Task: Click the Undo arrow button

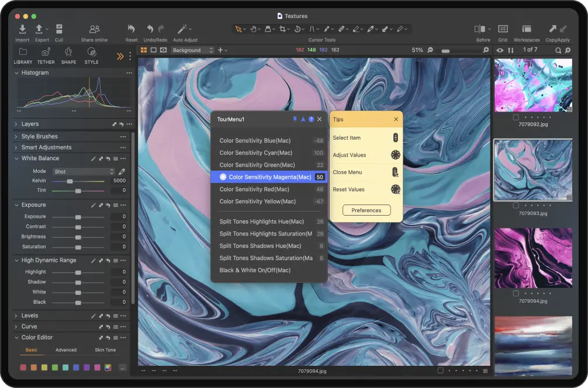Action: pos(150,29)
